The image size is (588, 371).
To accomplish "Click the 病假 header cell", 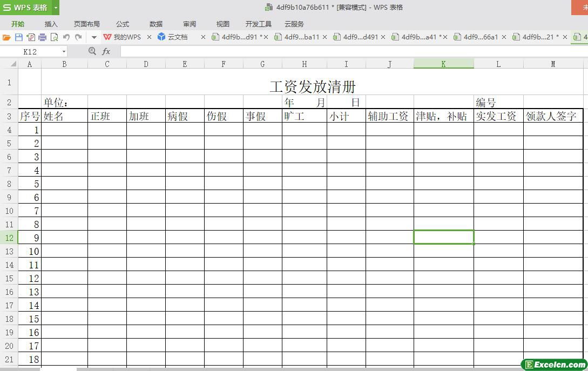I will pos(185,116).
